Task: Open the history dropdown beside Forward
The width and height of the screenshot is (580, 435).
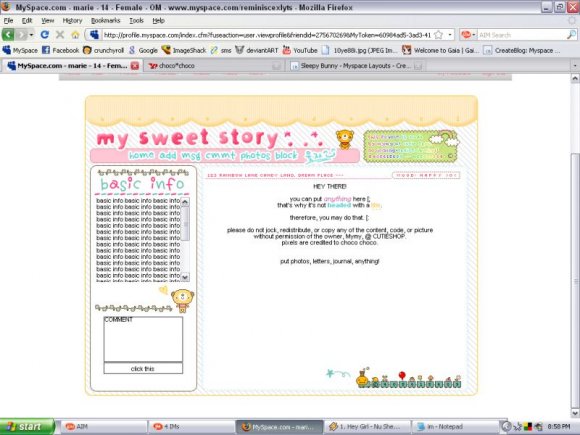Action: (31, 35)
